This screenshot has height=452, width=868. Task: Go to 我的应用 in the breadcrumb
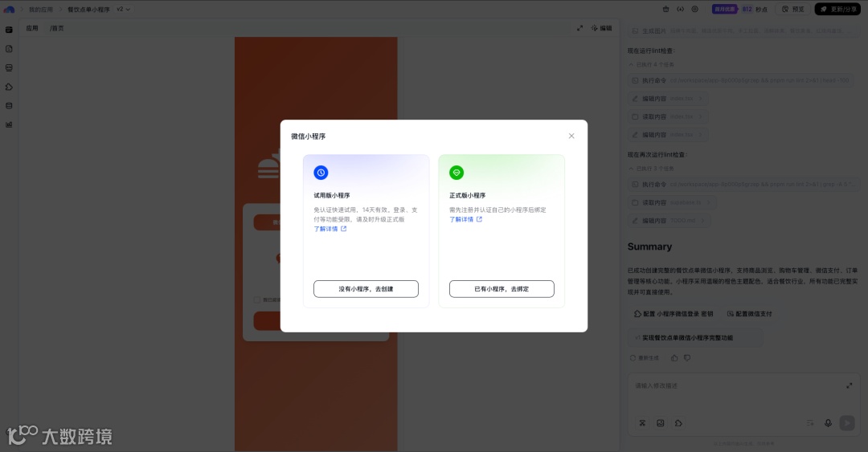[x=41, y=10]
